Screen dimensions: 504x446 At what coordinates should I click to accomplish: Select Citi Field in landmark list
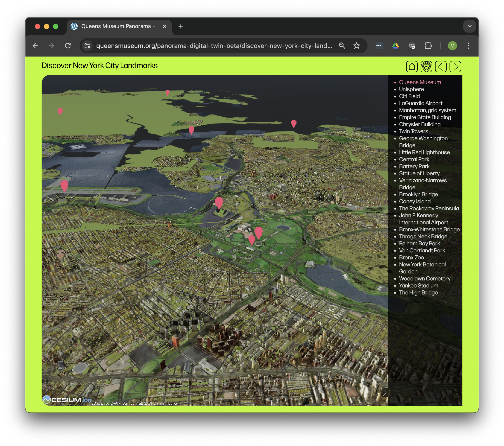(x=409, y=96)
